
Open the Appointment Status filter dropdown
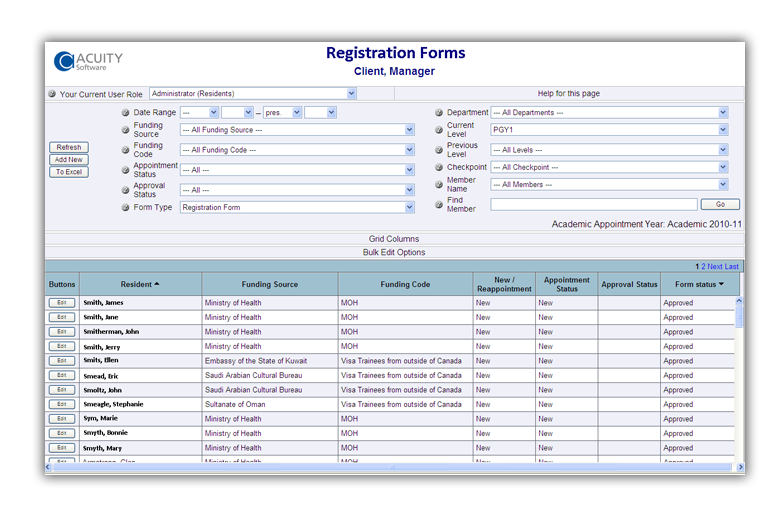pyautogui.click(x=297, y=170)
